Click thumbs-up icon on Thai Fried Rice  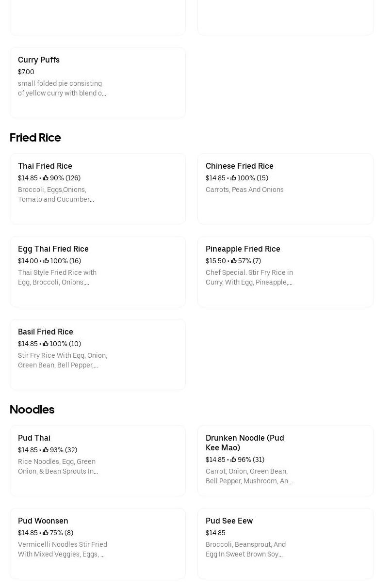point(46,178)
